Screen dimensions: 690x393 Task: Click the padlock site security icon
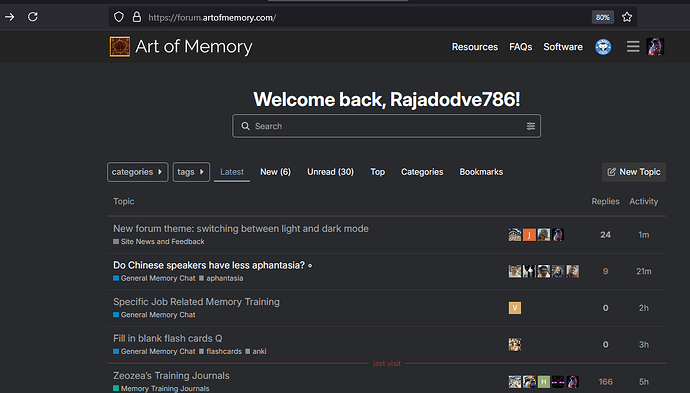click(137, 17)
